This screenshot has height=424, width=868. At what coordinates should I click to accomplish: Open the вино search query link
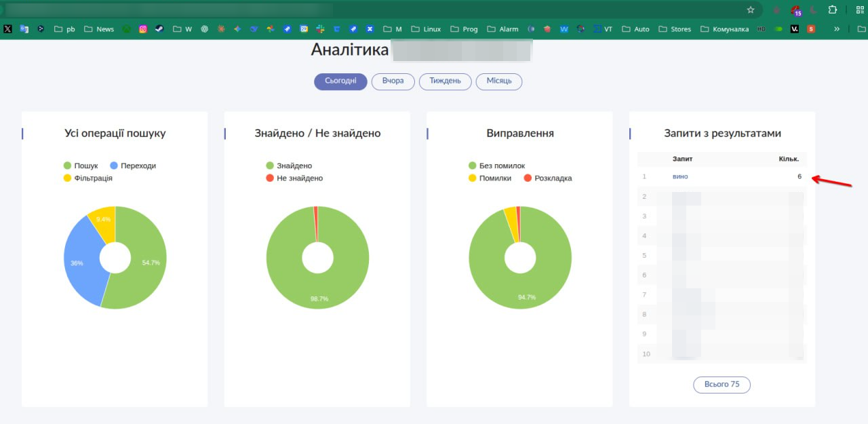[679, 176]
